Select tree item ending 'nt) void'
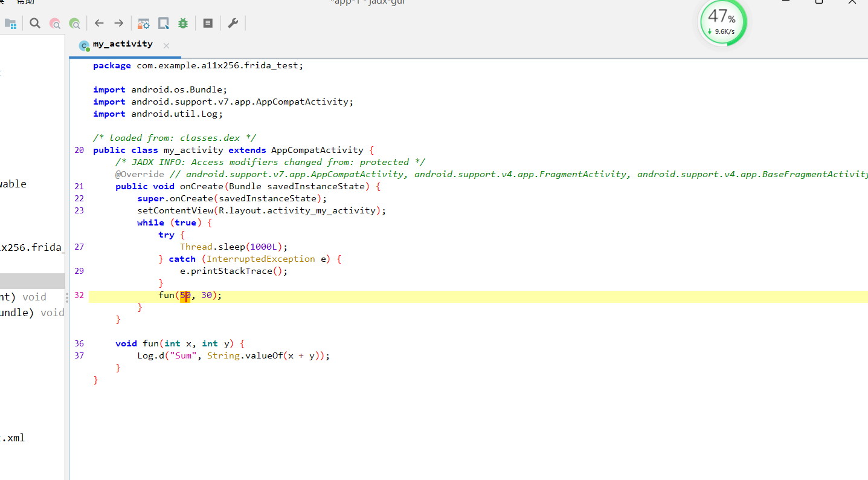The width and height of the screenshot is (868, 480). click(x=23, y=297)
